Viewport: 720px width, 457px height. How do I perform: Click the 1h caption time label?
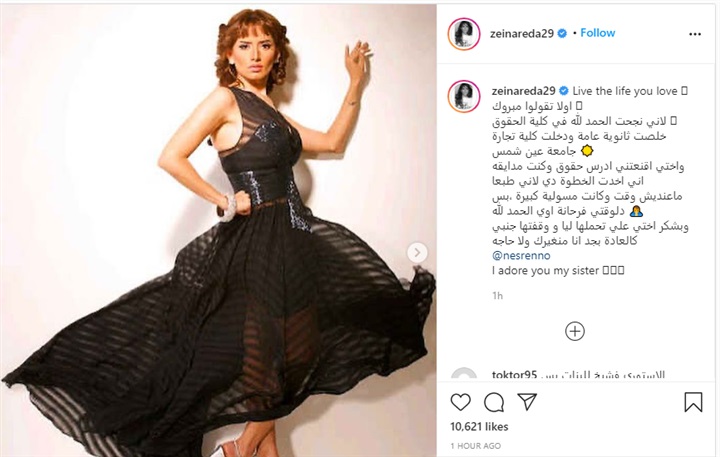coord(497,295)
